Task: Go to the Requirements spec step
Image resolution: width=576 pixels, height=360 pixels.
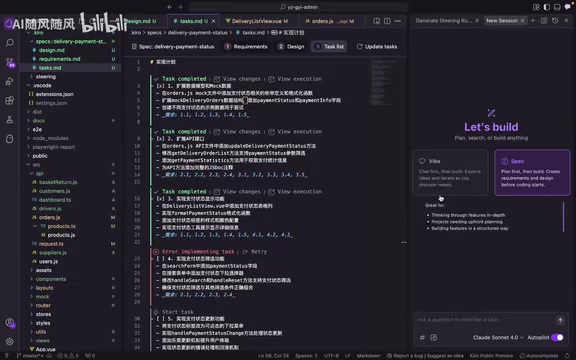Action: coord(246,47)
